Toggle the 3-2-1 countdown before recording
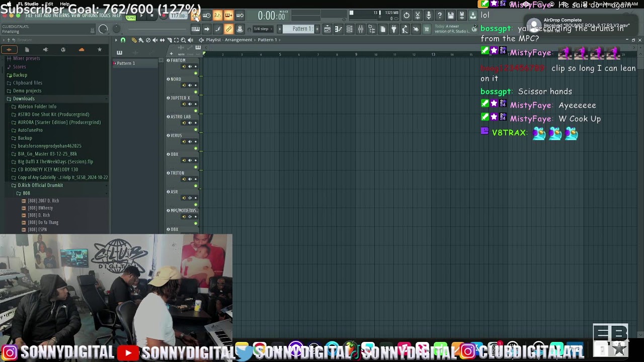Viewport: 644px width, 362px height. point(217,16)
